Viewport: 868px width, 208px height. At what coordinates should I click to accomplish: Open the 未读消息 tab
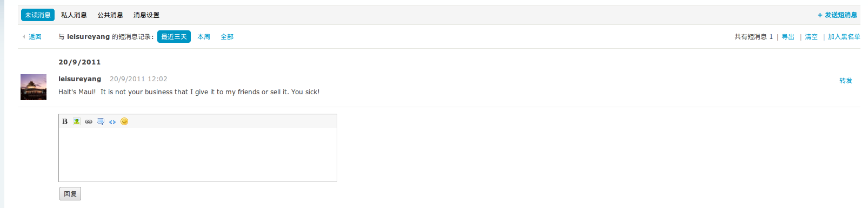click(x=38, y=15)
